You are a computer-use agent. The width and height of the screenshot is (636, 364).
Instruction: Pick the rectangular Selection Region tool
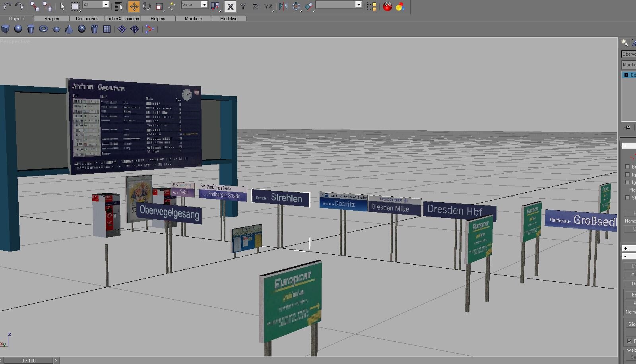[75, 6]
